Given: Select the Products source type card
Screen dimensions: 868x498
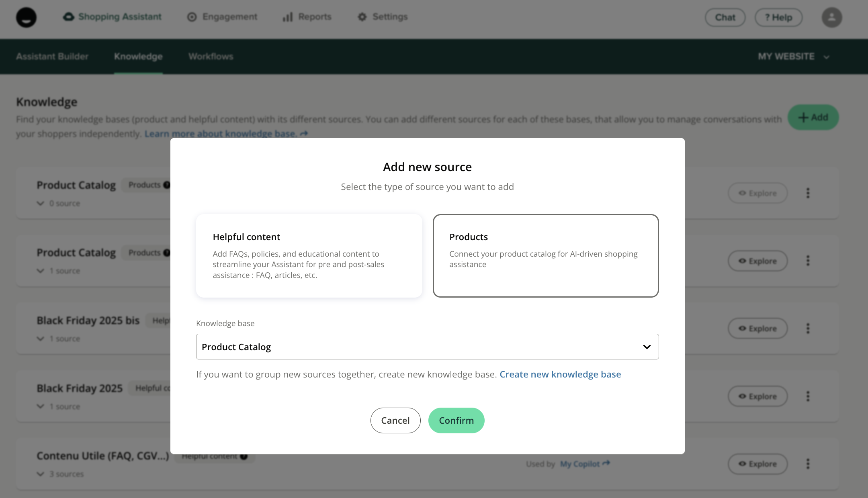Looking at the screenshot, I should click(545, 256).
